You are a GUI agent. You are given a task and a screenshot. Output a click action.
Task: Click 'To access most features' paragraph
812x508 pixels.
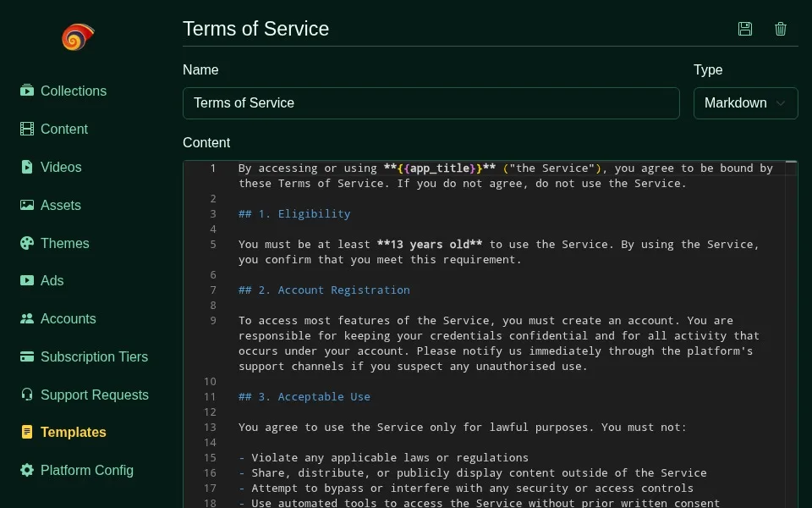point(499,343)
